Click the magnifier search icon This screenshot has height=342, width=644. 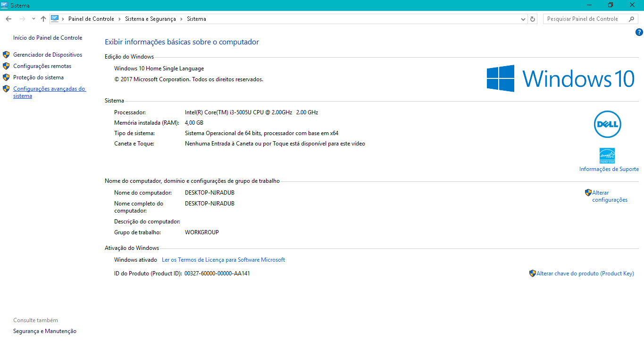[632, 19]
